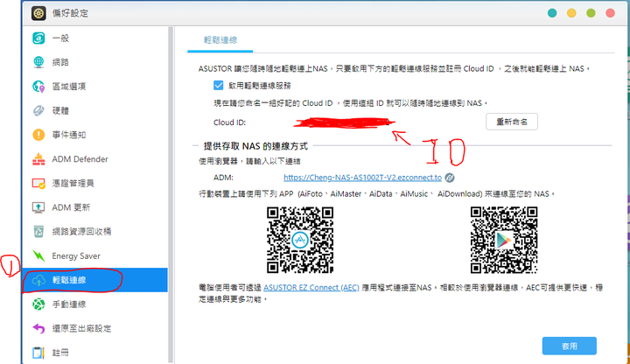This screenshot has width=630, height=364.
Task: Select the 網路資源回收桶 sidebar label
Action: click(81, 231)
